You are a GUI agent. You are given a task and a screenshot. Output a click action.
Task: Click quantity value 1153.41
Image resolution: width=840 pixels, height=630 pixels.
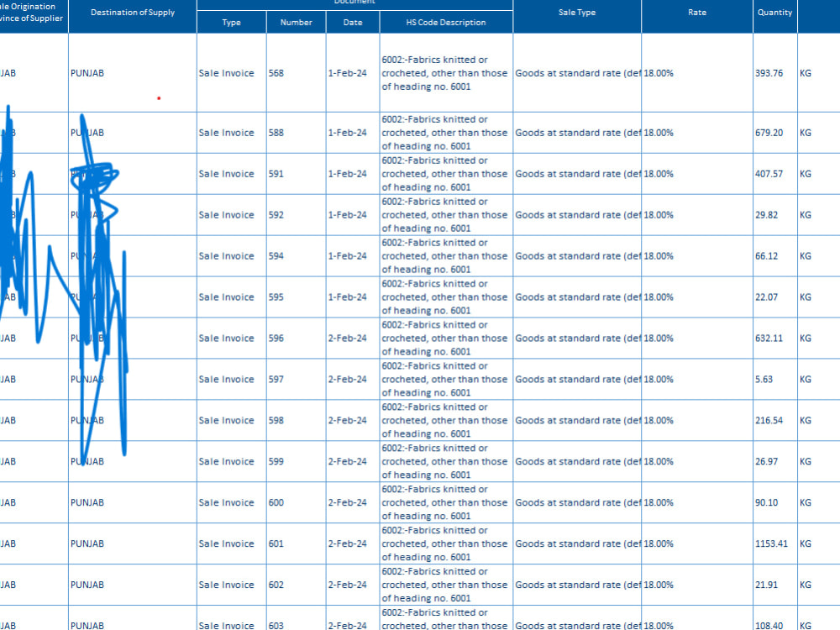point(771,543)
